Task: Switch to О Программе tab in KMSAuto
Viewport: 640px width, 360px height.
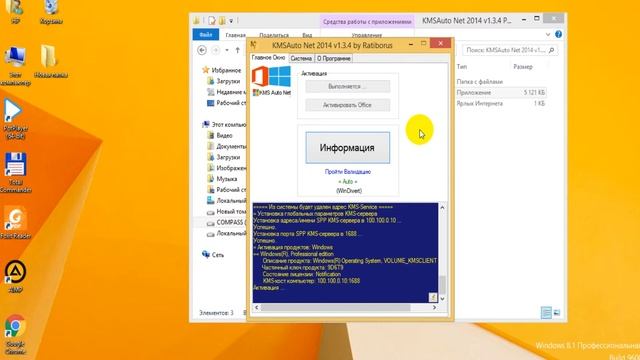Action: (334, 58)
